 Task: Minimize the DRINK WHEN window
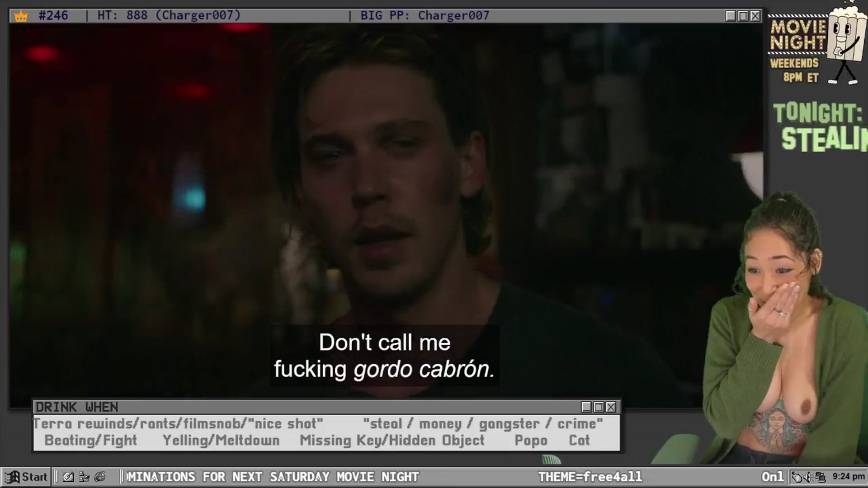(586, 407)
